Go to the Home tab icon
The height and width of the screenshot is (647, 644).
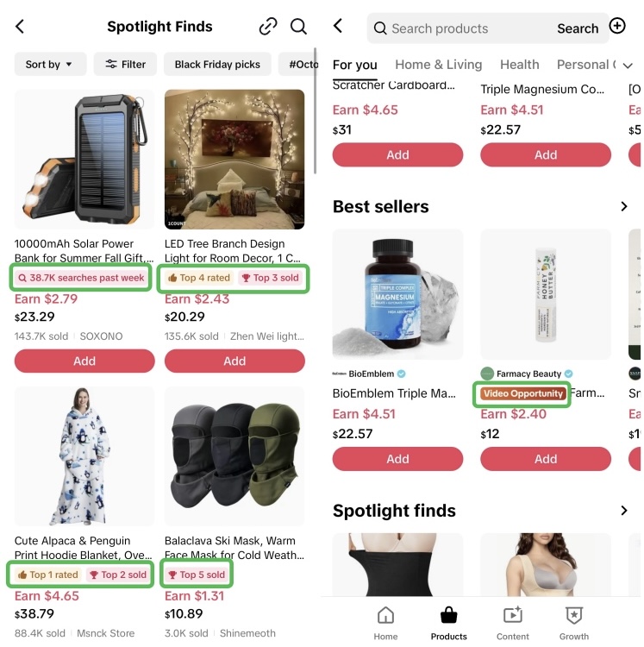tap(385, 615)
